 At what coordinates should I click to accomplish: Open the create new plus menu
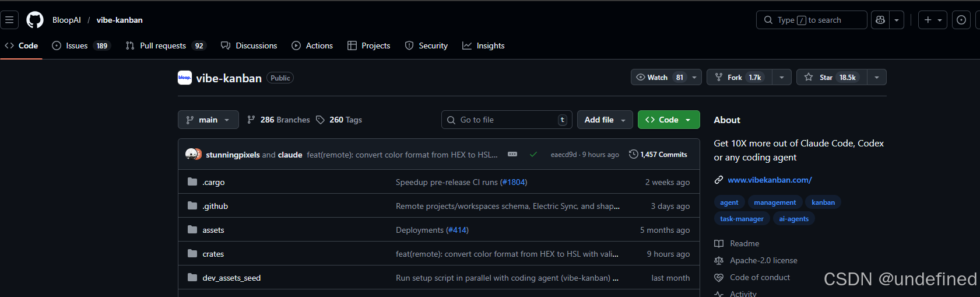[933, 20]
